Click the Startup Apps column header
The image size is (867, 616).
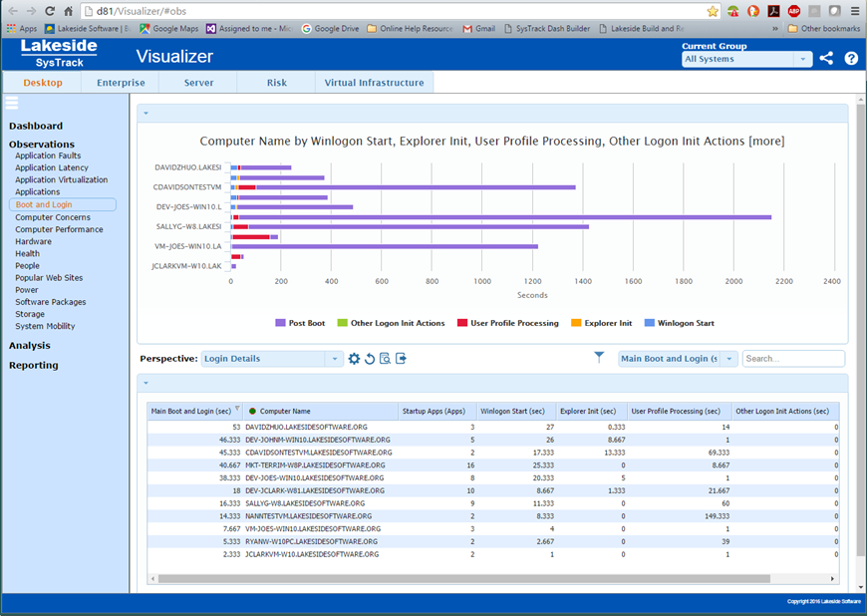coord(436,411)
